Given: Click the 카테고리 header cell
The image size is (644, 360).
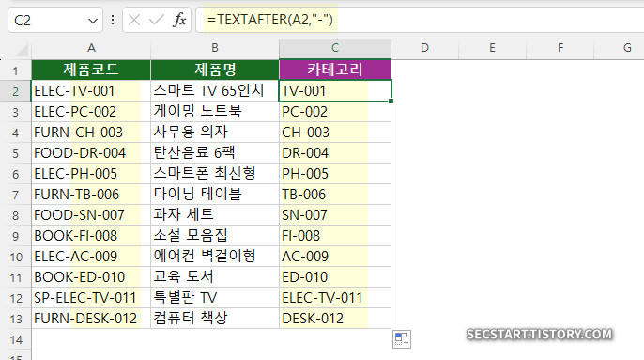Looking at the screenshot, I should click(335, 70).
